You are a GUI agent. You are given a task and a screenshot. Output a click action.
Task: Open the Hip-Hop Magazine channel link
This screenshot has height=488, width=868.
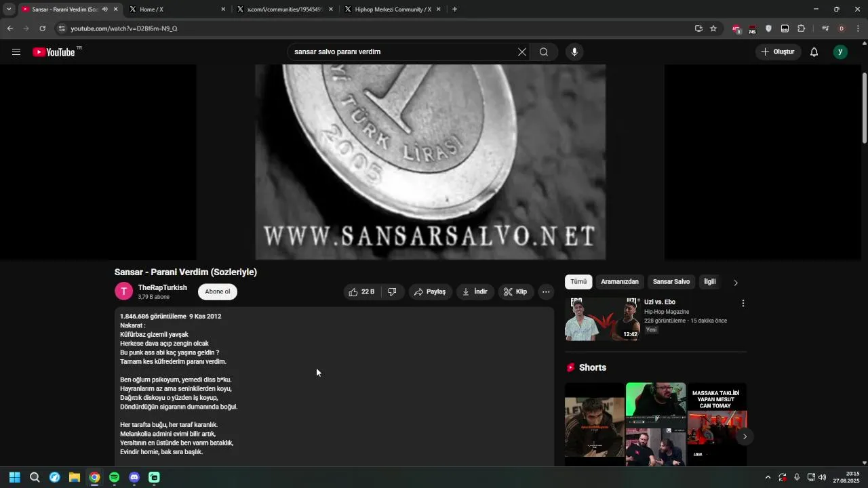coord(667,312)
